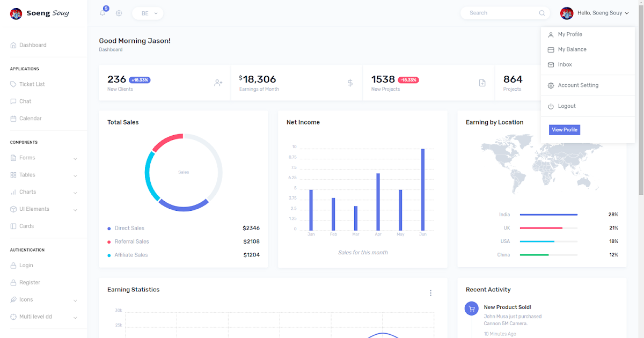644x338 pixels.
Task: Click the settings gear in the top bar
Action: [x=119, y=12]
